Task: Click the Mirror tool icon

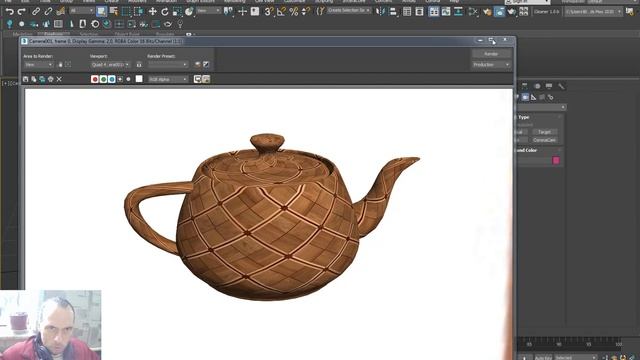Action: coord(380,11)
